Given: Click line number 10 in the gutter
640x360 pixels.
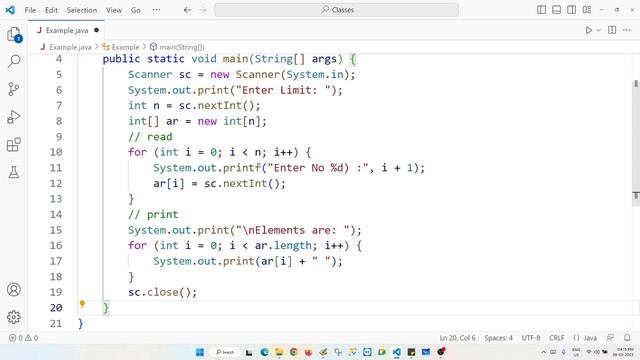Looking at the screenshot, I should point(56,152).
